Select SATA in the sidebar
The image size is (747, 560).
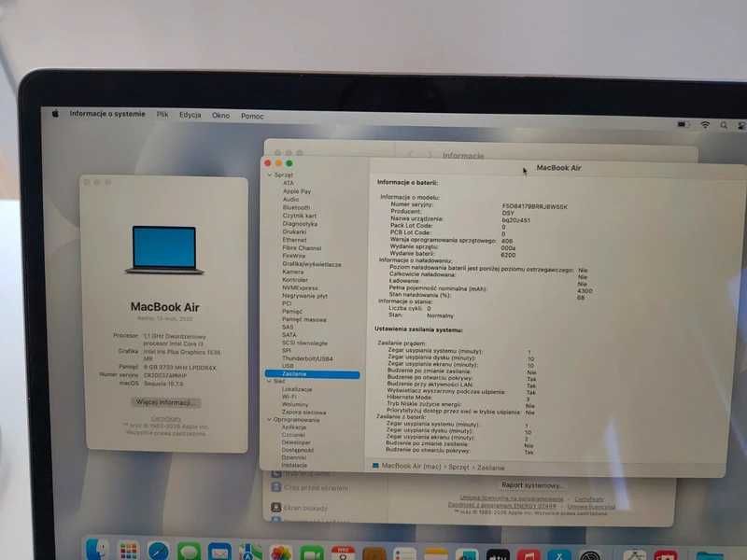(x=289, y=335)
